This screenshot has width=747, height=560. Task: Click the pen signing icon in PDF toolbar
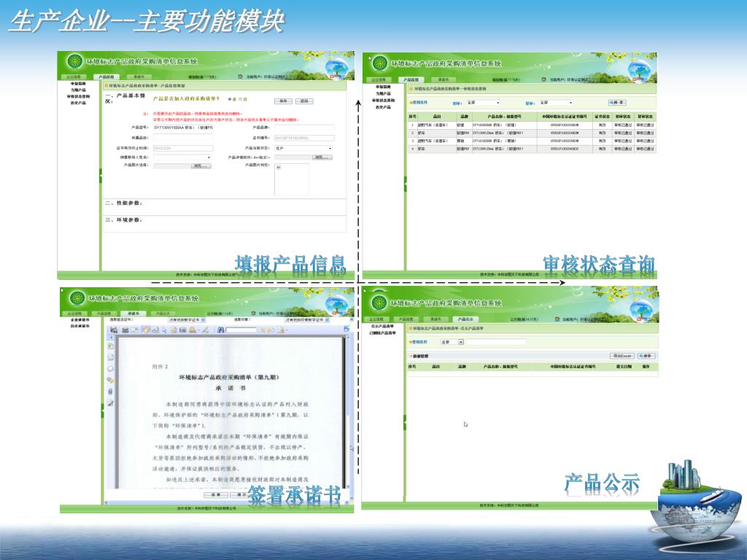[205, 330]
